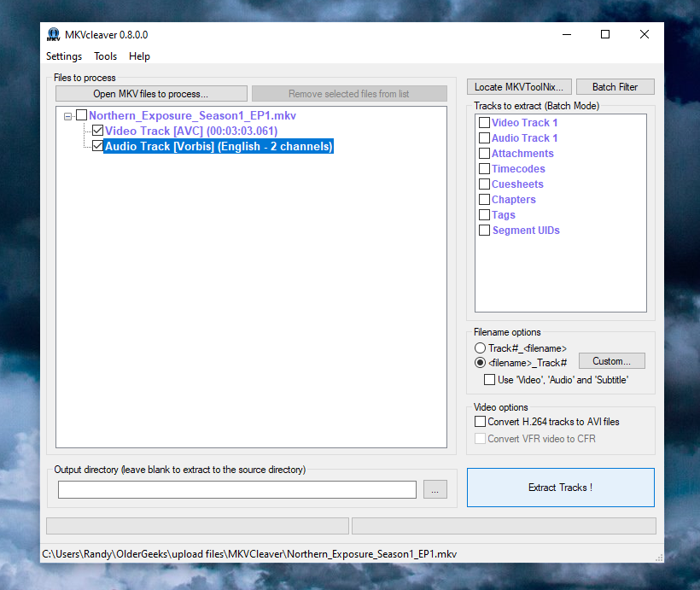Click Open MKV files to process button

pyautogui.click(x=151, y=94)
